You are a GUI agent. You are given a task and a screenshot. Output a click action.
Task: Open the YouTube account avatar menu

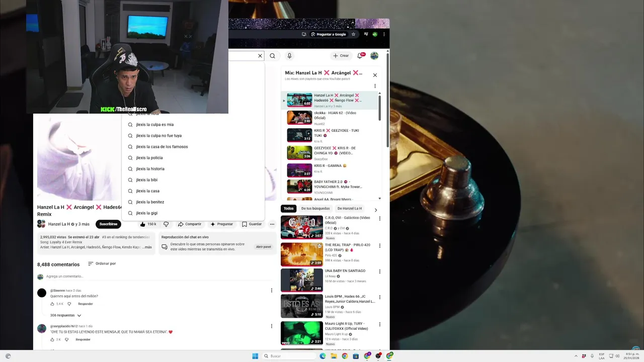[x=374, y=56]
